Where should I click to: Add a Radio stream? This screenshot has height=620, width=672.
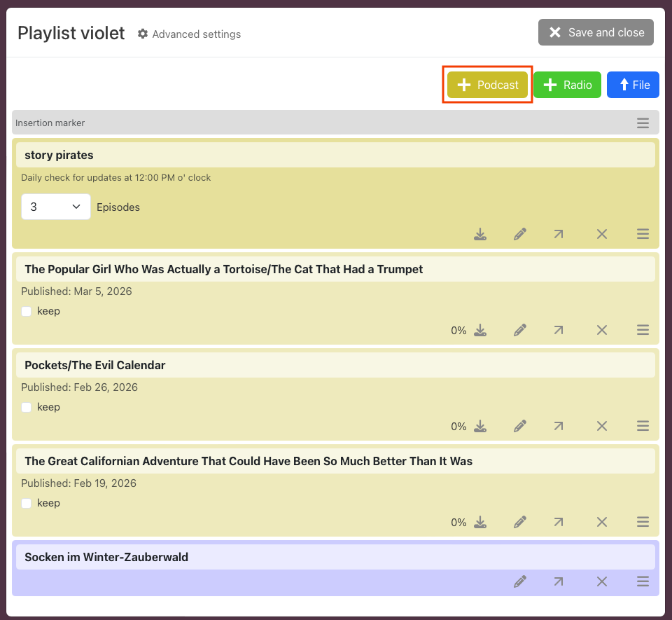click(567, 85)
